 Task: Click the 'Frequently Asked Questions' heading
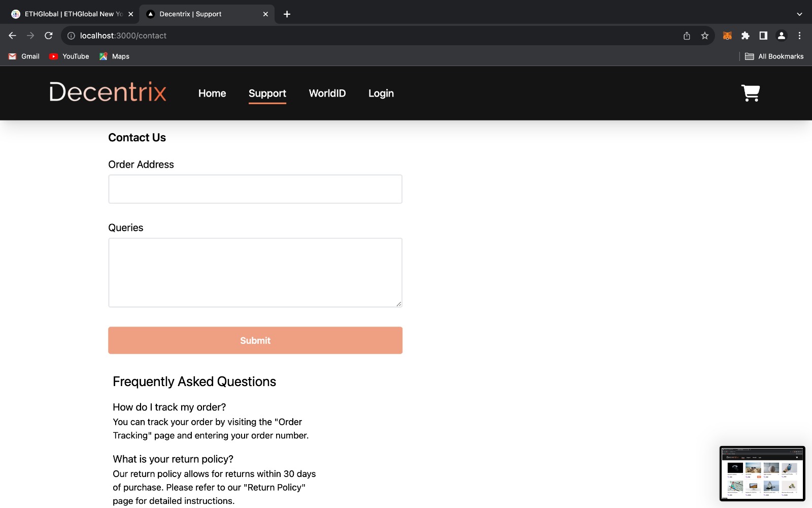pyautogui.click(x=194, y=382)
